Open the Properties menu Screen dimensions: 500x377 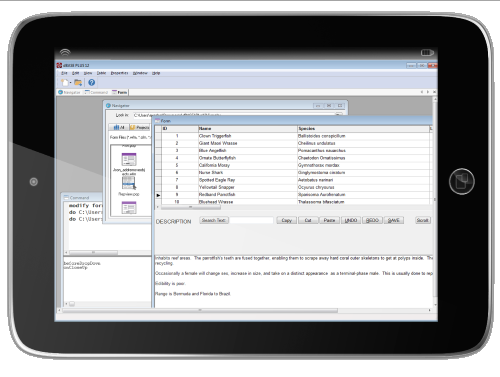pyautogui.click(x=119, y=73)
